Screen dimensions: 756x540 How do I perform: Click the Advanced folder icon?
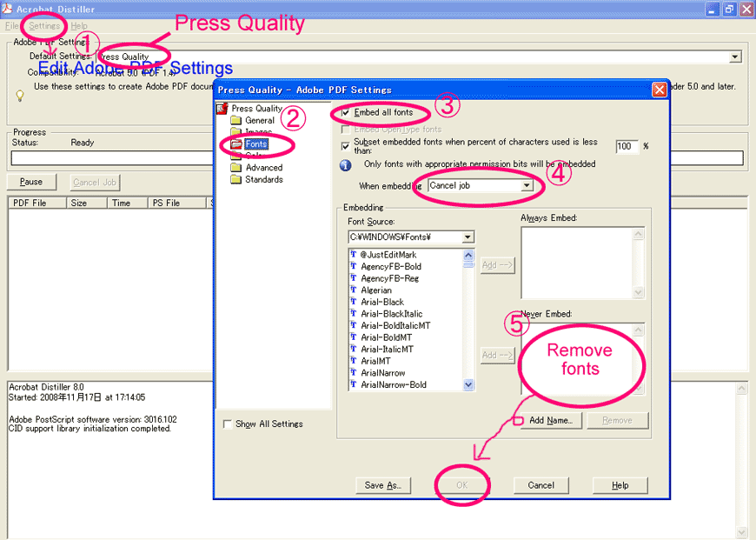click(x=235, y=168)
